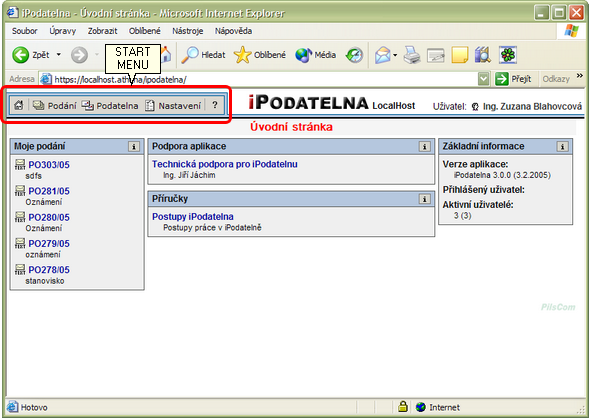Click the Přejít go button
The image size is (589, 418).
(x=513, y=79)
